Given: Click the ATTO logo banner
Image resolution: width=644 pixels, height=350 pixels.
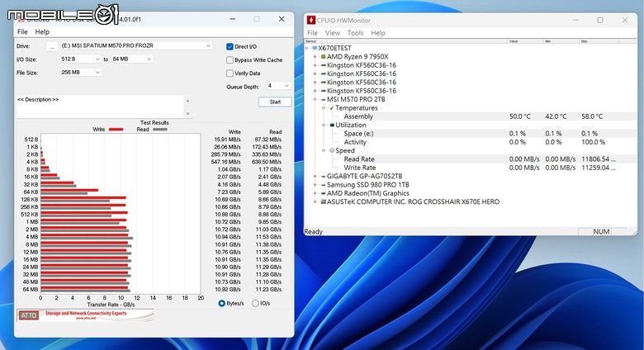Looking at the screenshot, I should [x=85, y=315].
